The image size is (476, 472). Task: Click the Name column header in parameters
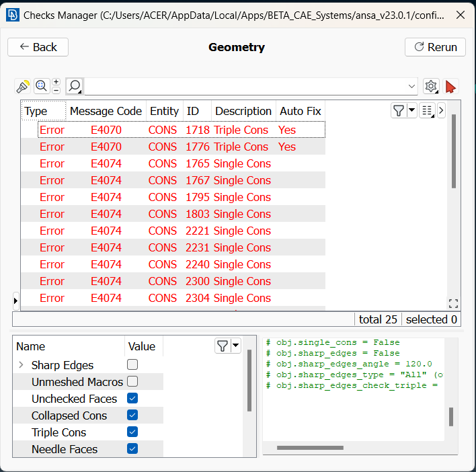(x=69, y=346)
